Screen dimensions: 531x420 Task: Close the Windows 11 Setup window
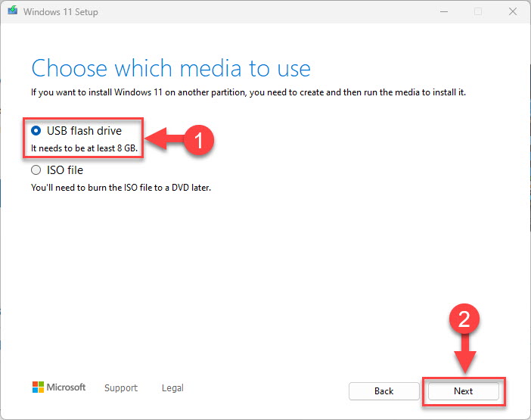[513, 12]
